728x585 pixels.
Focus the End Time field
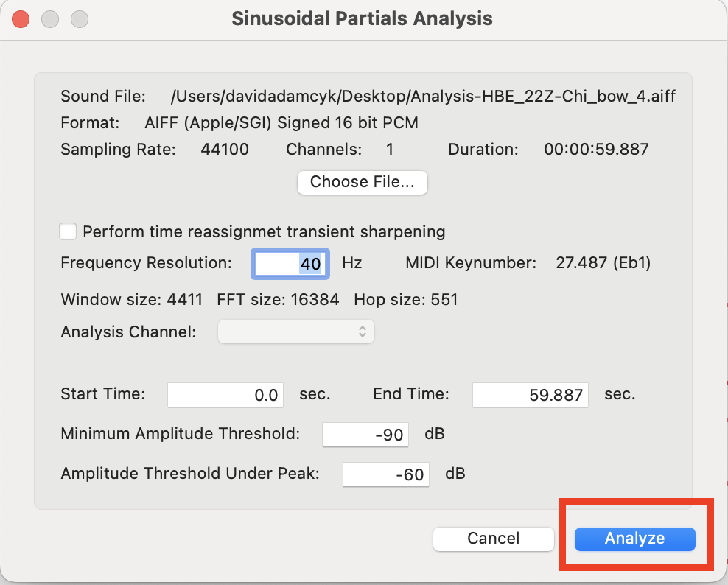click(x=530, y=395)
